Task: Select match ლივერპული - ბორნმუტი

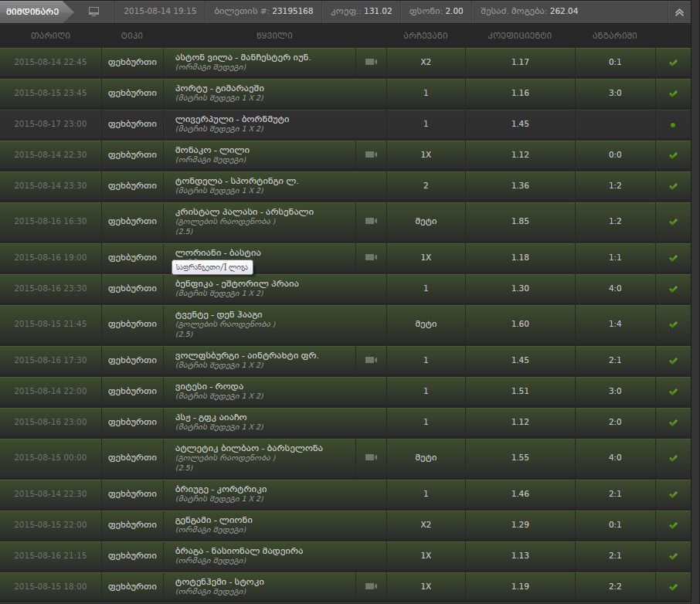Action: (232, 119)
